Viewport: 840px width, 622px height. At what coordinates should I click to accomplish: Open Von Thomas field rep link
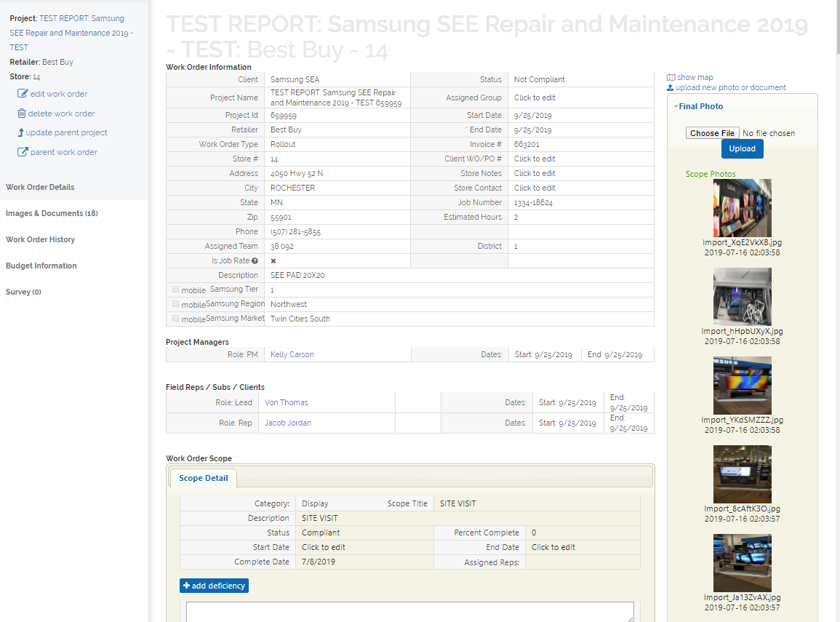(286, 402)
